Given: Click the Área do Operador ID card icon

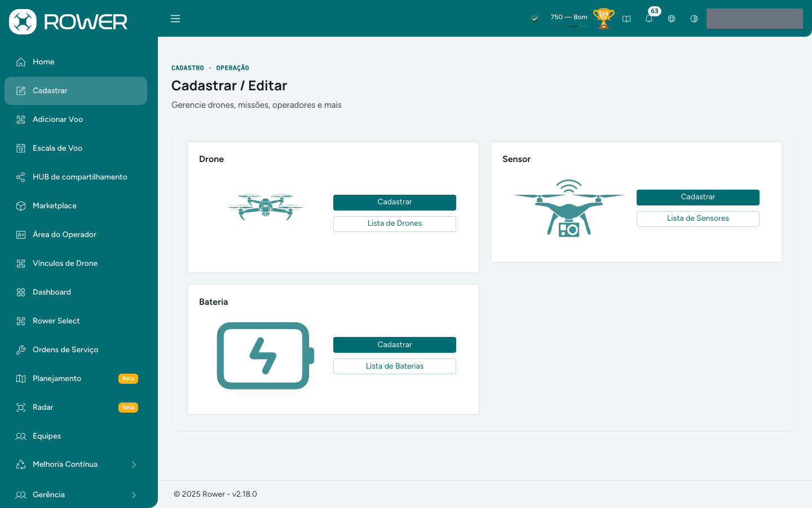Looking at the screenshot, I should [x=21, y=235].
